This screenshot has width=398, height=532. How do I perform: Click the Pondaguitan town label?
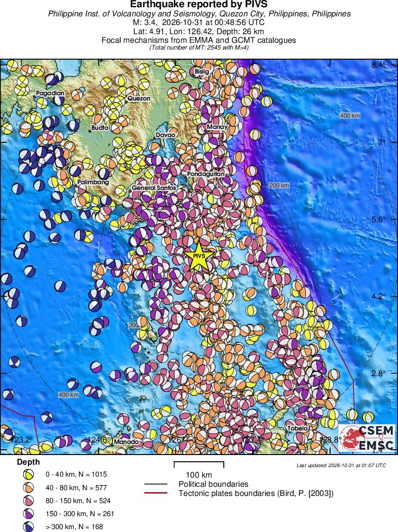pos(206,174)
